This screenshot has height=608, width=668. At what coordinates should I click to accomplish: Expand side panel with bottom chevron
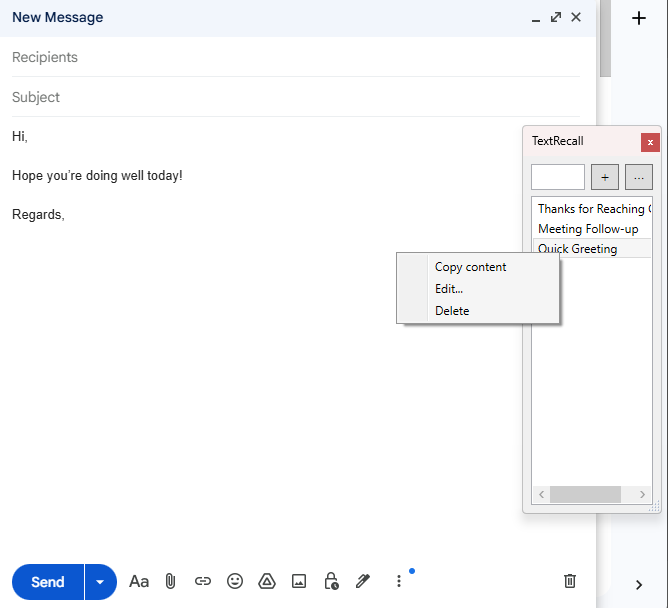(639, 585)
